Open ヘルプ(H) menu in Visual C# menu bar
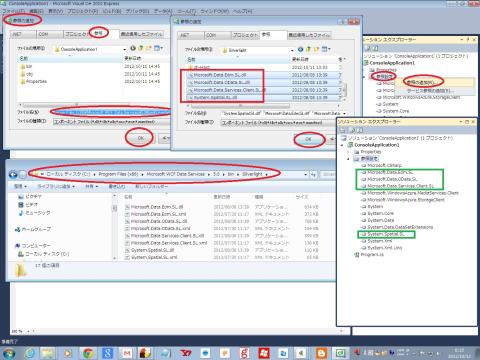This screenshot has width=480, height=360. click(x=242, y=11)
